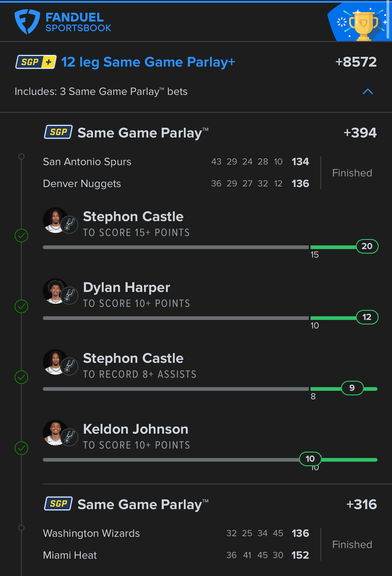Click the green checkmark for Keldon Johnson's leg
The image size is (392, 576).
pyautogui.click(x=22, y=448)
